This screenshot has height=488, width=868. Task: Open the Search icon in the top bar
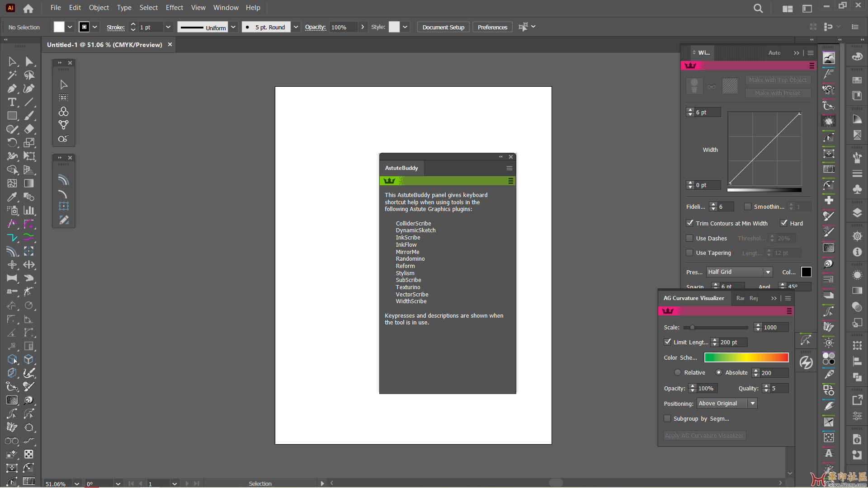[x=758, y=8]
